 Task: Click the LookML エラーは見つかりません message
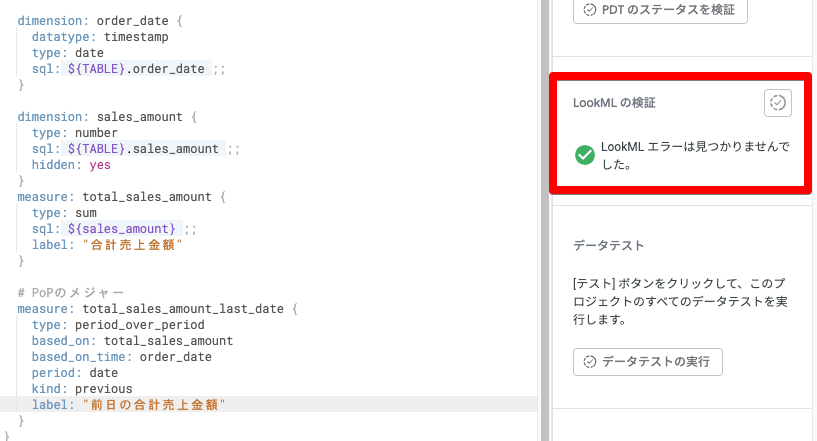tap(695, 155)
